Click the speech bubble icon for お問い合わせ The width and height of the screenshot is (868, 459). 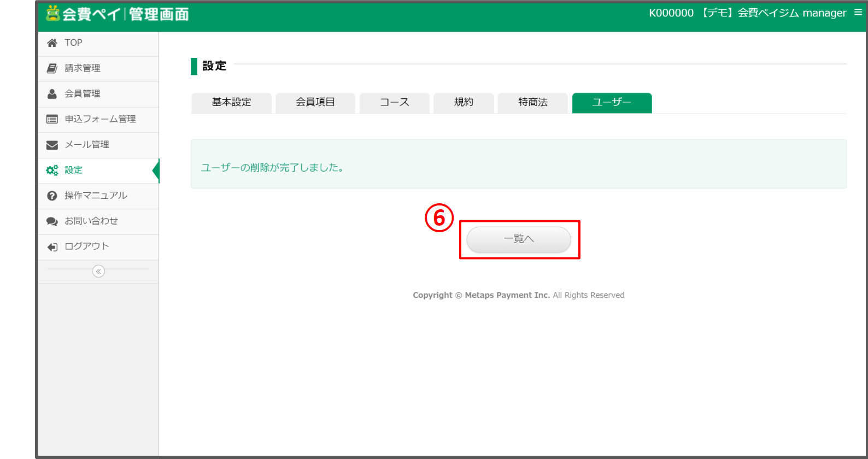click(x=52, y=221)
